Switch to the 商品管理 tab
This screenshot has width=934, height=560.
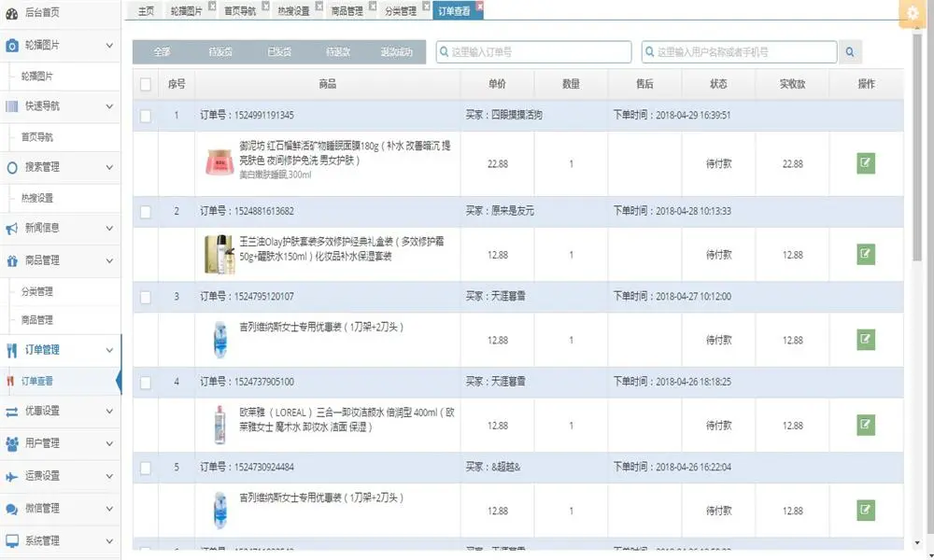347,11
